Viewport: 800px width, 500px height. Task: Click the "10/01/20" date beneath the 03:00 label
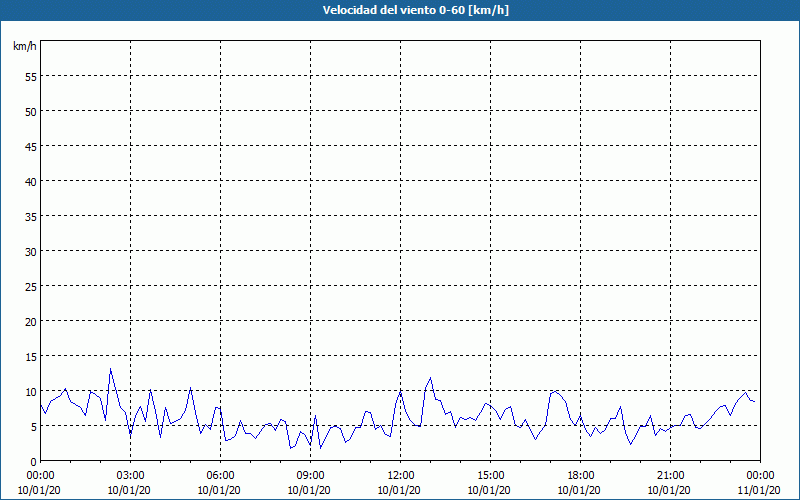129,490
